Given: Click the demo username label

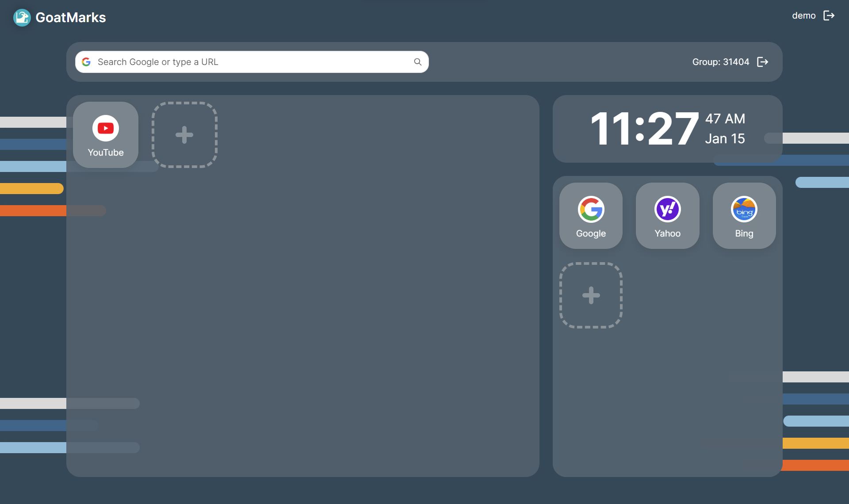Looking at the screenshot, I should point(803,15).
